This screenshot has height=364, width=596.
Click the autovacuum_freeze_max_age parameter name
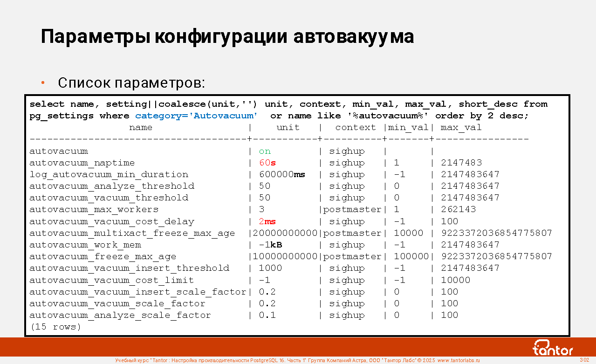click(103, 256)
